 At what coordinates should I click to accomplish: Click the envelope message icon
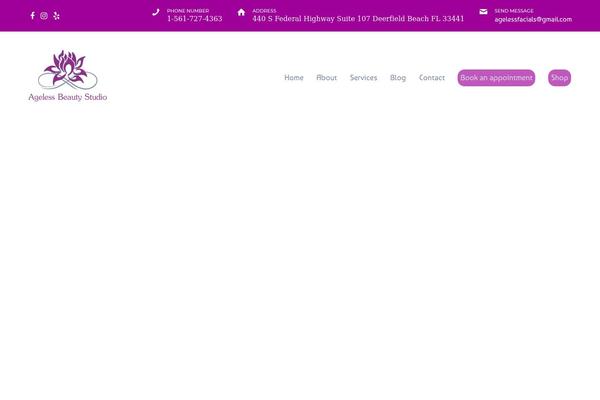click(x=483, y=12)
